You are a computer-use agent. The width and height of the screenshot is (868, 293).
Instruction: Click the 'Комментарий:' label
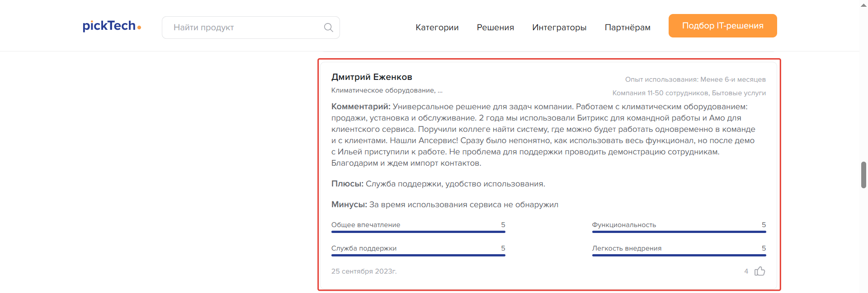point(361,107)
